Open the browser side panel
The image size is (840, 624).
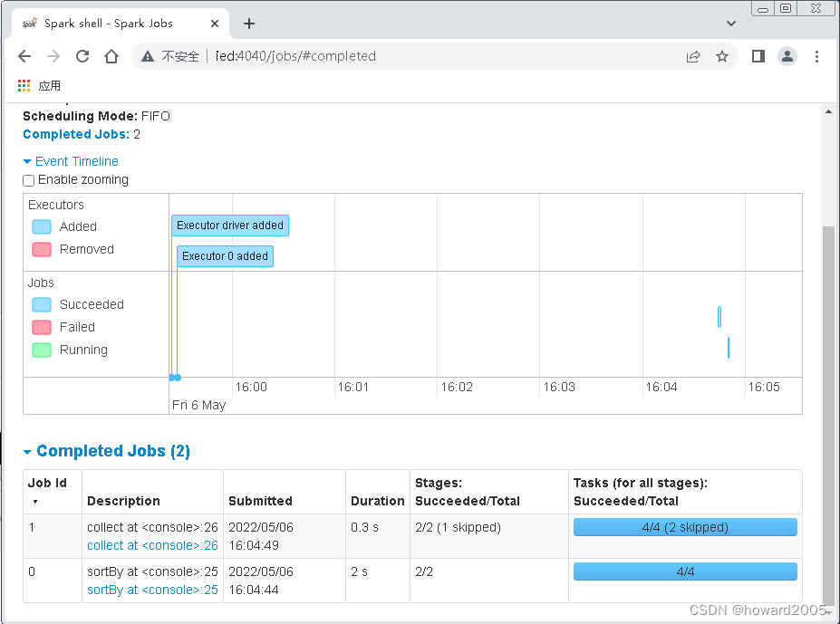(758, 56)
